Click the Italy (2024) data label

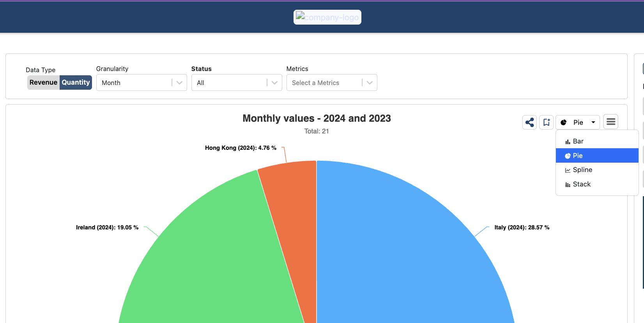(522, 227)
